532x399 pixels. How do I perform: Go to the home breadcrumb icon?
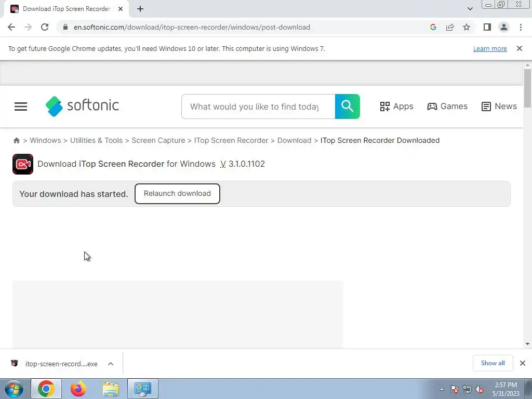point(16,140)
